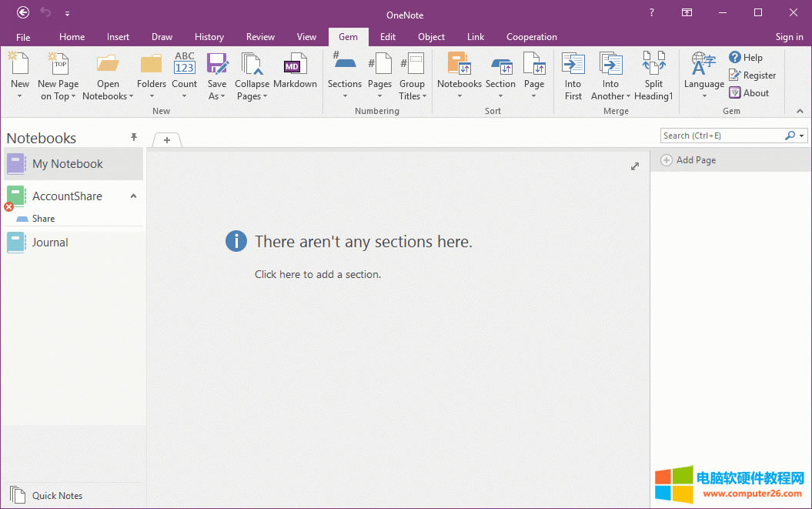Click here to add a section link
The height and width of the screenshot is (509, 812).
click(317, 274)
